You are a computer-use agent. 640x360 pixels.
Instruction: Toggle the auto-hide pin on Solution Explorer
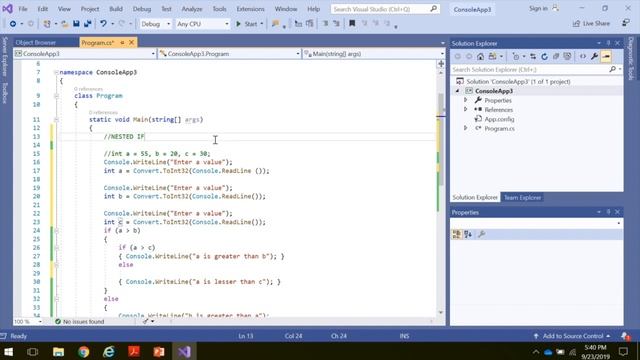(x=608, y=43)
